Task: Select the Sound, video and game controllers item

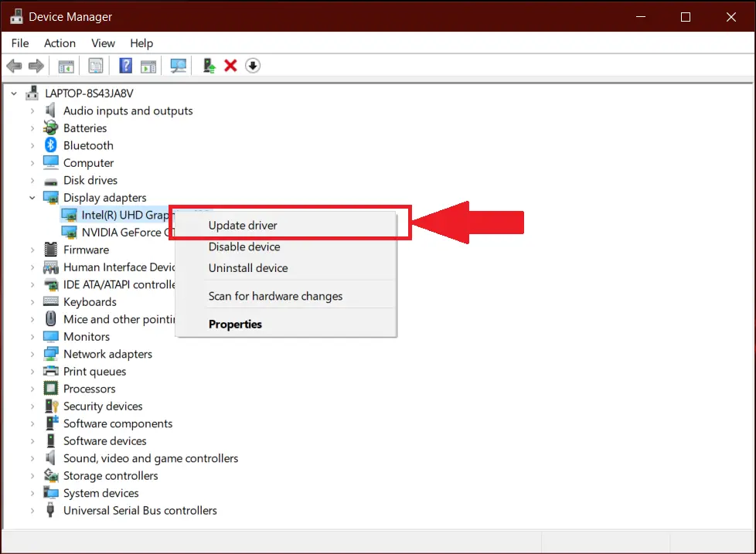Action: click(151, 458)
